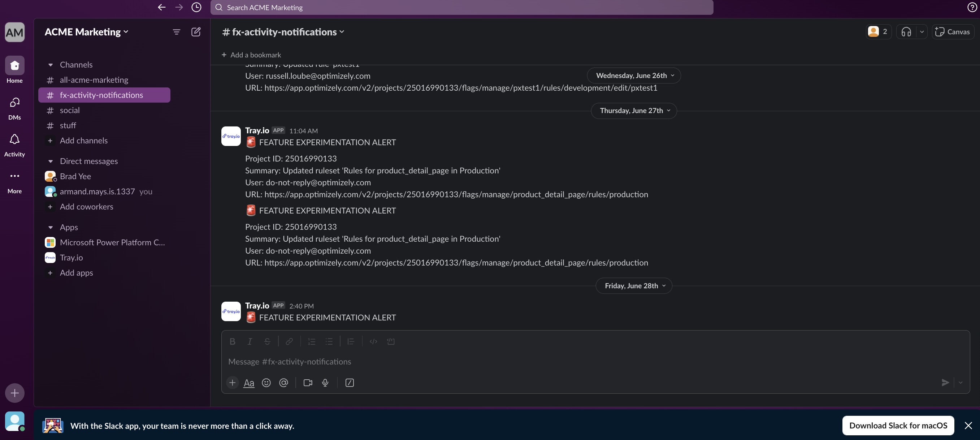Open social channel

[x=104, y=111]
